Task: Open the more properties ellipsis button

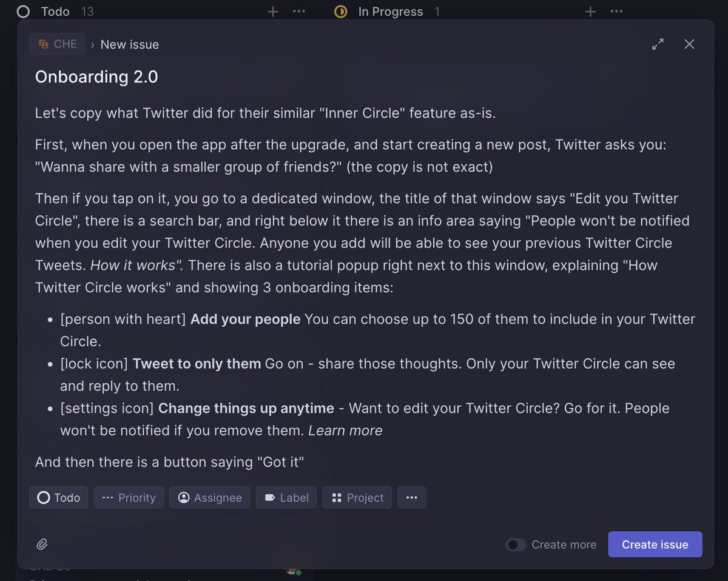Action: pyautogui.click(x=412, y=497)
